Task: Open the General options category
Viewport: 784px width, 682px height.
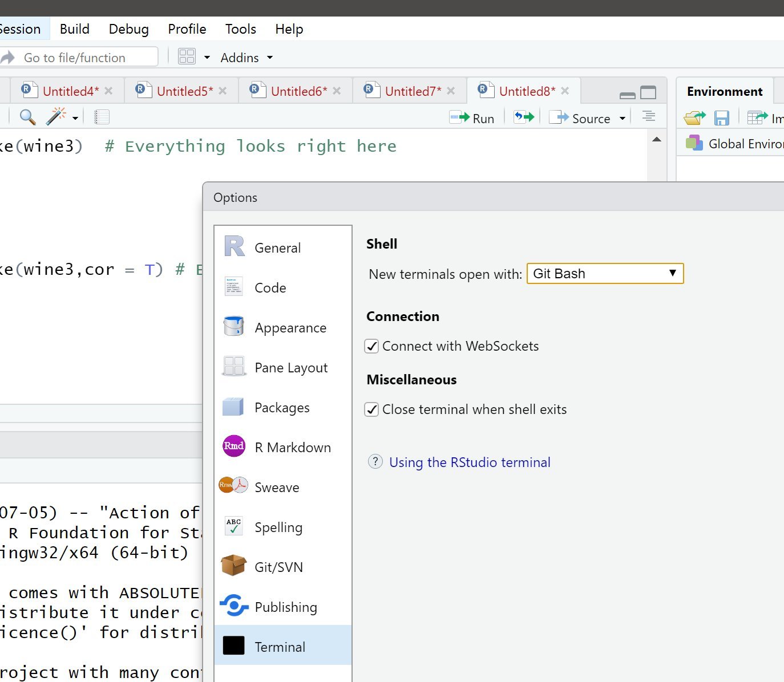Action: (283, 247)
